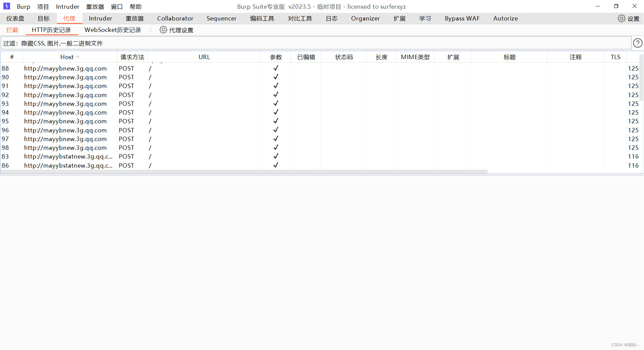The width and height of the screenshot is (644, 350).
Task: Select history row number 94
Action: click(x=320, y=113)
